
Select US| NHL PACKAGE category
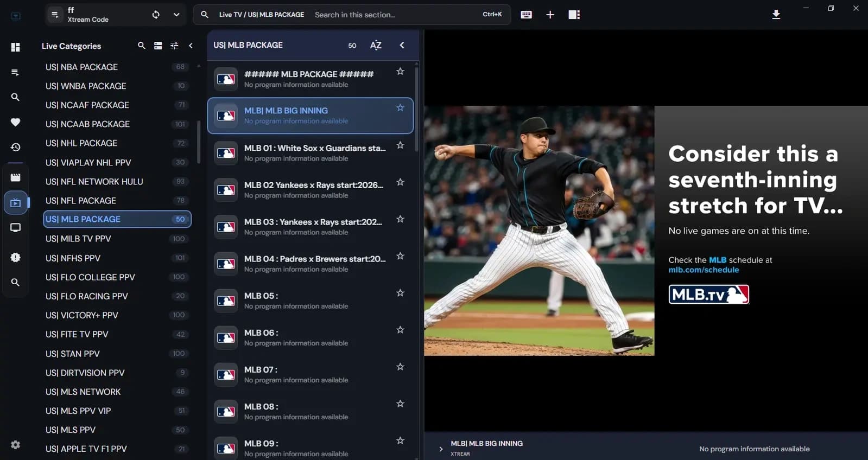117,143
